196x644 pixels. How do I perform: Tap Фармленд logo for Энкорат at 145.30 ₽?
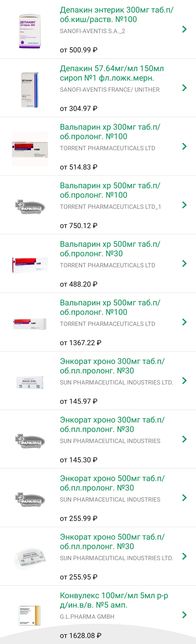(x=30, y=441)
